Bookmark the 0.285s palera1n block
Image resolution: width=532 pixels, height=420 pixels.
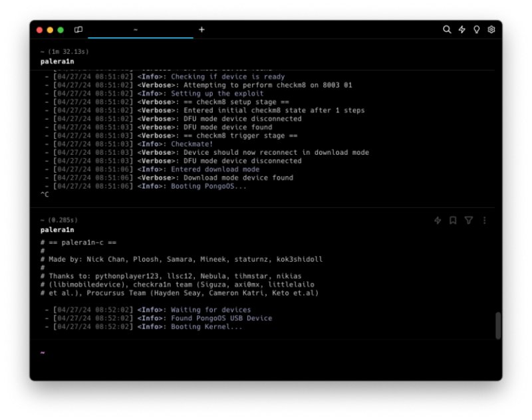[453, 221]
